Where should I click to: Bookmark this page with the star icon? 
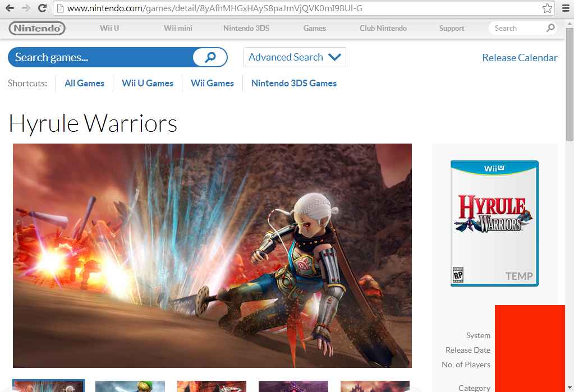pos(547,8)
